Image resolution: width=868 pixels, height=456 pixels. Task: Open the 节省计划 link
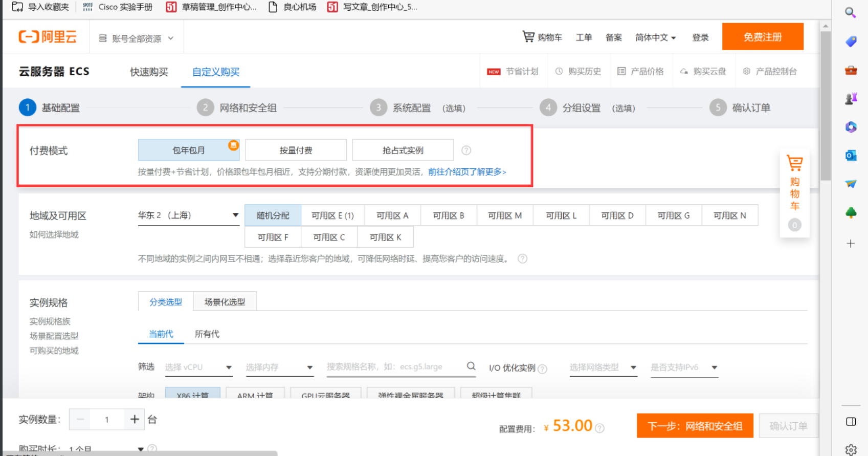click(x=513, y=72)
